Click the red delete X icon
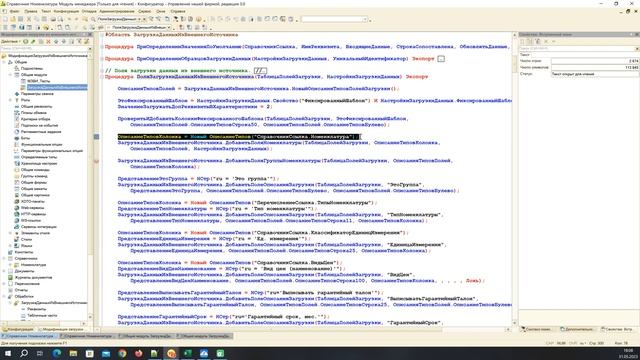This screenshot has height=360, width=640. click(x=48, y=41)
